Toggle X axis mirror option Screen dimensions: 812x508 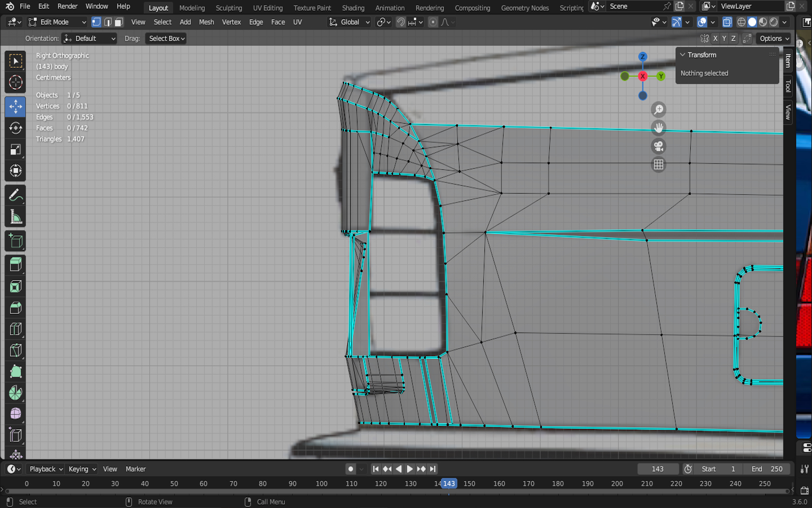coord(715,38)
